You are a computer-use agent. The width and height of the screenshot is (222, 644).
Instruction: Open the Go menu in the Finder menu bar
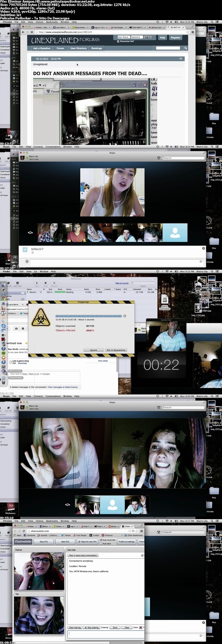[x=35, y=271]
